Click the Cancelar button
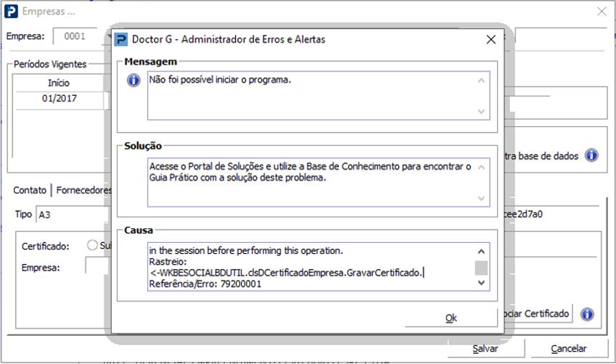Image resolution: width=616 pixels, height=364 pixels. pos(568,348)
